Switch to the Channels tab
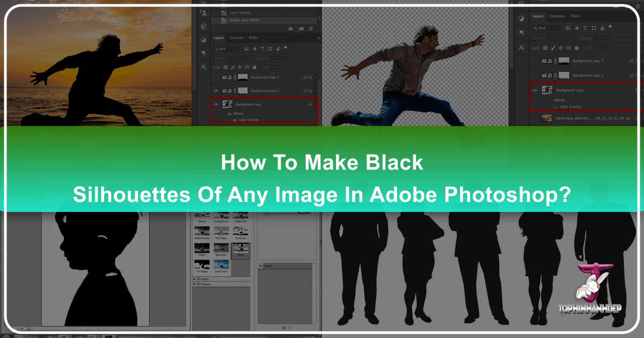 click(236, 38)
